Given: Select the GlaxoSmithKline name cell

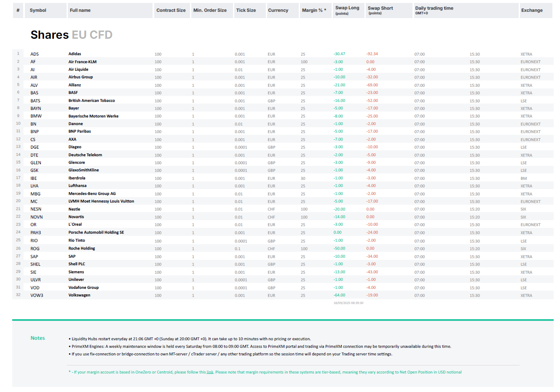Looking at the screenshot, I should [x=84, y=170].
